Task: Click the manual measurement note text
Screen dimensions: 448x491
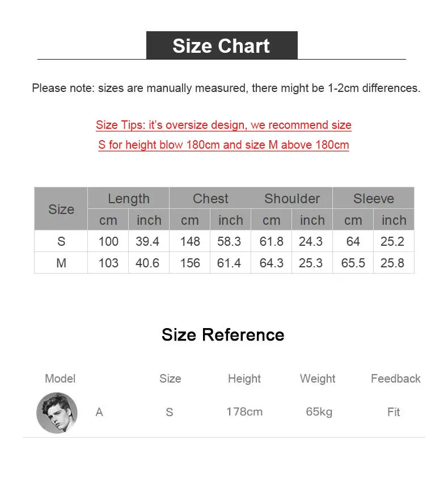Action: (226, 88)
